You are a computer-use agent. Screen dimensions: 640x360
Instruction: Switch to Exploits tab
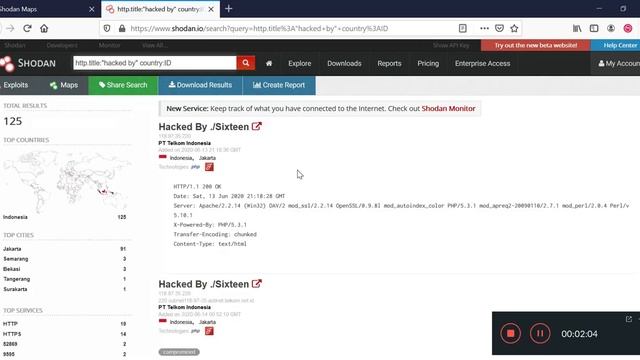pyautogui.click(x=16, y=85)
